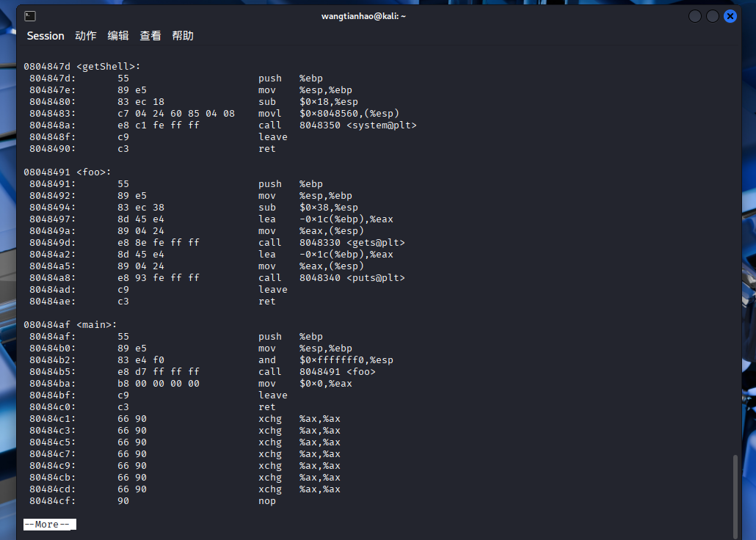Click push %ebp at address 804847d

[x=291, y=78]
